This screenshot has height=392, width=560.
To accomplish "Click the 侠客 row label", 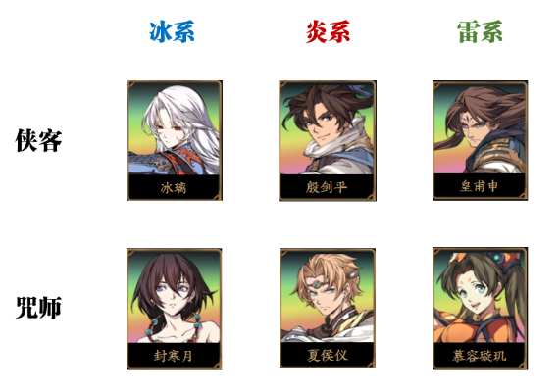I will tap(38, 140).
